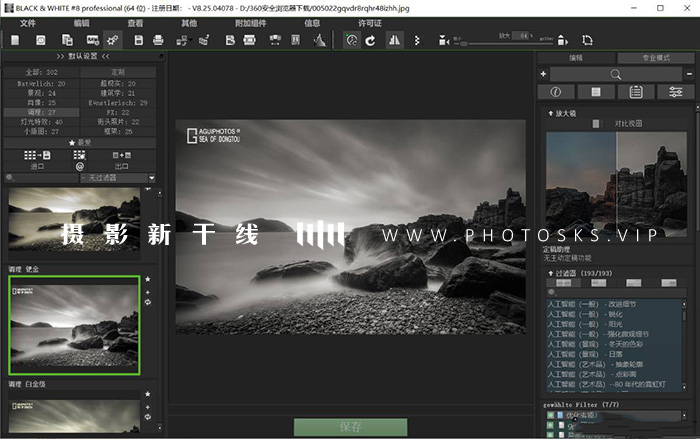This screenshot has width=700, height=439.
Task: Click the zoom out icon left of slider
Action: [x=444, y=41]
